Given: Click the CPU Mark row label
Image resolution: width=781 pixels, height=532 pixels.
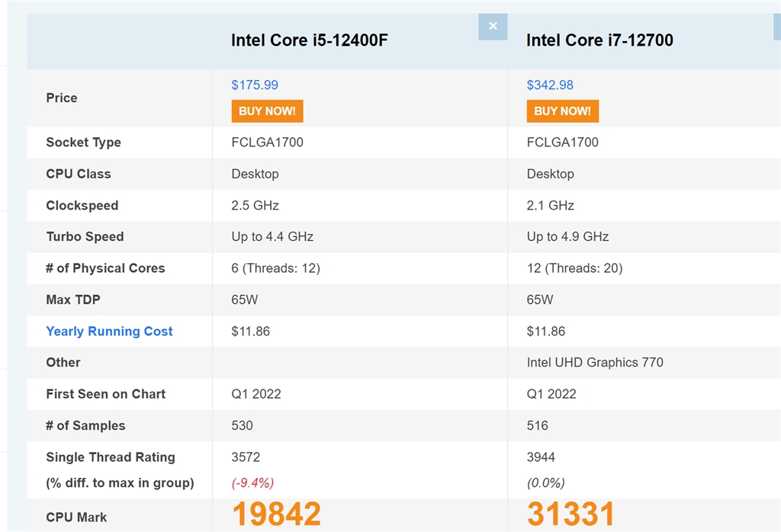Looking at the screenshot, I should coord(76,518).
